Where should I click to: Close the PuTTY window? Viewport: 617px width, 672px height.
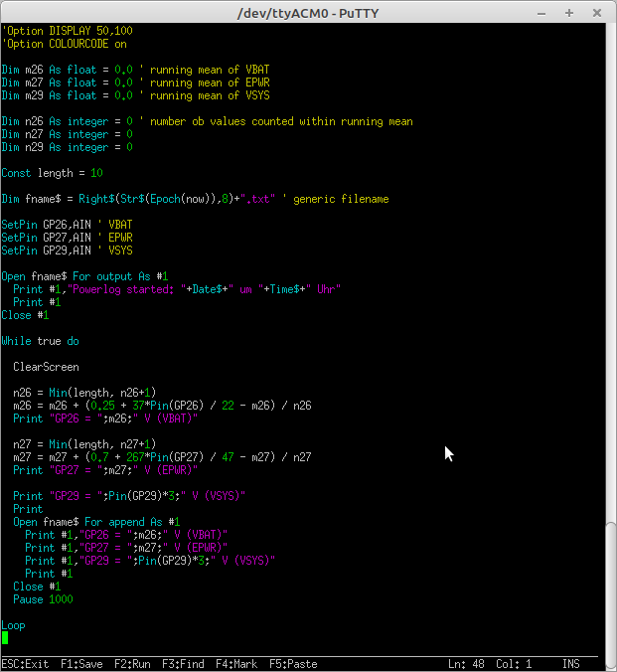[596, 12]
